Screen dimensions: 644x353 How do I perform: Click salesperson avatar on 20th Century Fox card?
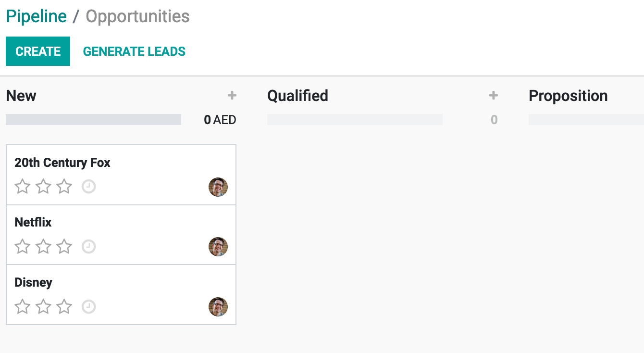tap(218, 187)
